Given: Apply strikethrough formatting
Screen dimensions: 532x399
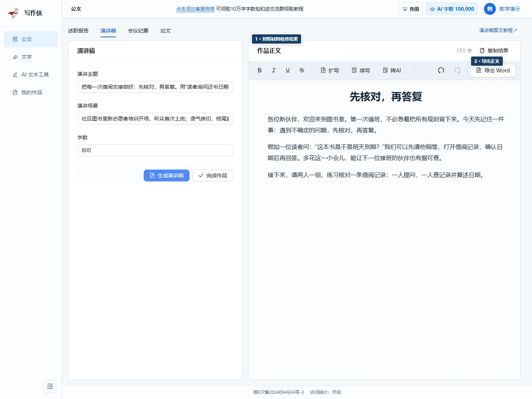Looking at the screenshot, I should point(302,70).
